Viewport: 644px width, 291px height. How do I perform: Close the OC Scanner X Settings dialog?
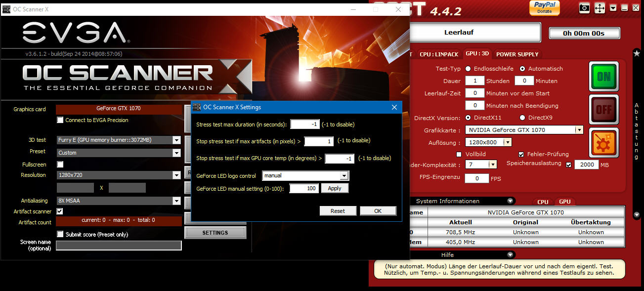[394, 107]
